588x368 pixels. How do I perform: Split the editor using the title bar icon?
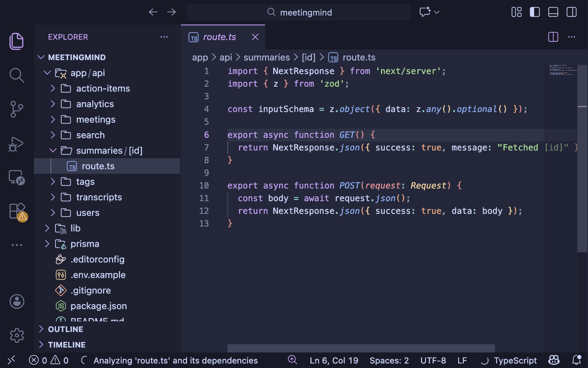553,37
